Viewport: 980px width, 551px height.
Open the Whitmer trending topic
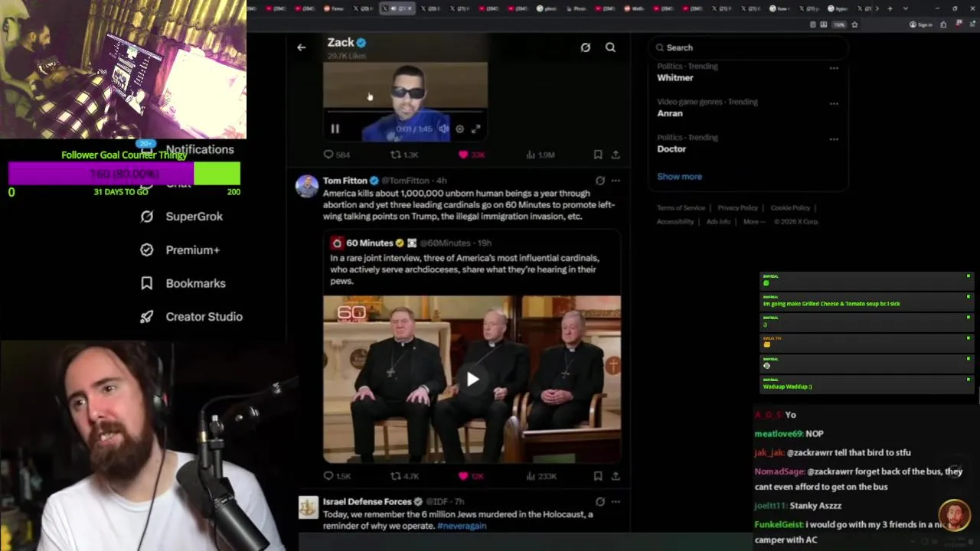(x=675, y=77)
